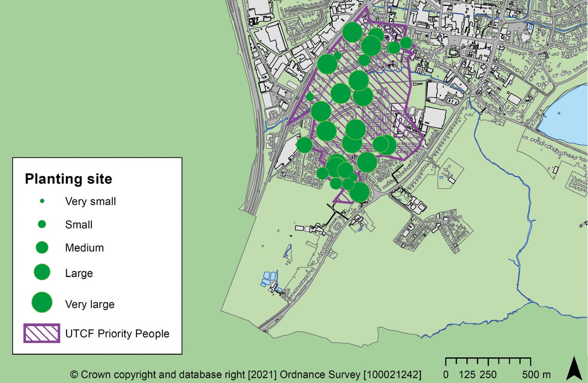Click the 'Large' legend label

coord(79,273)
